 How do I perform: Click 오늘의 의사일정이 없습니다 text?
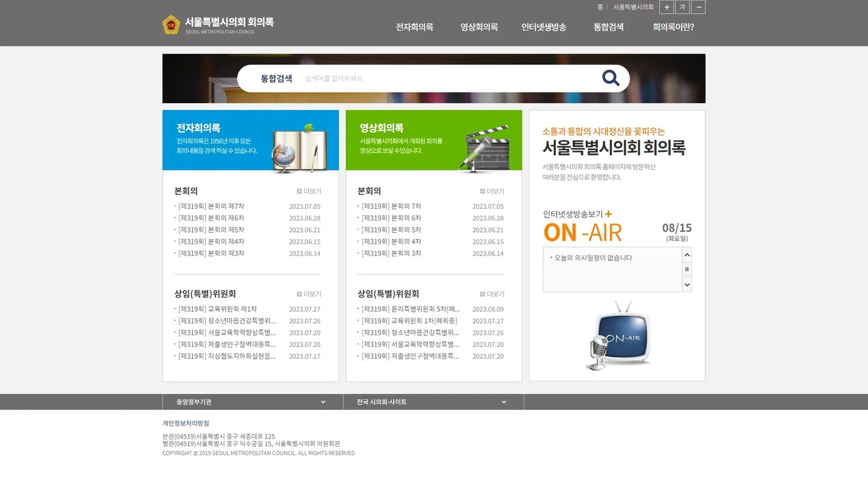point(593,258)
